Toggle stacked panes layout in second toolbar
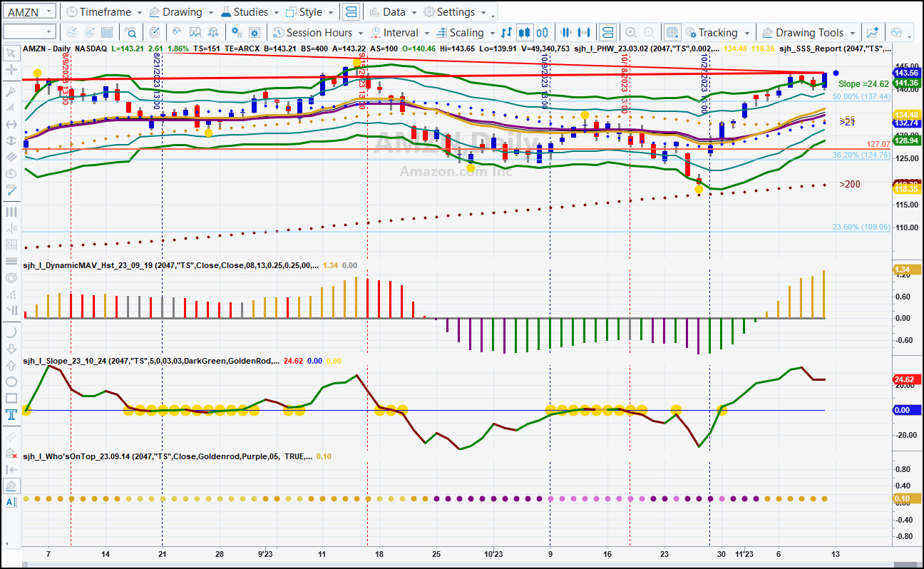 coord(607,32)
